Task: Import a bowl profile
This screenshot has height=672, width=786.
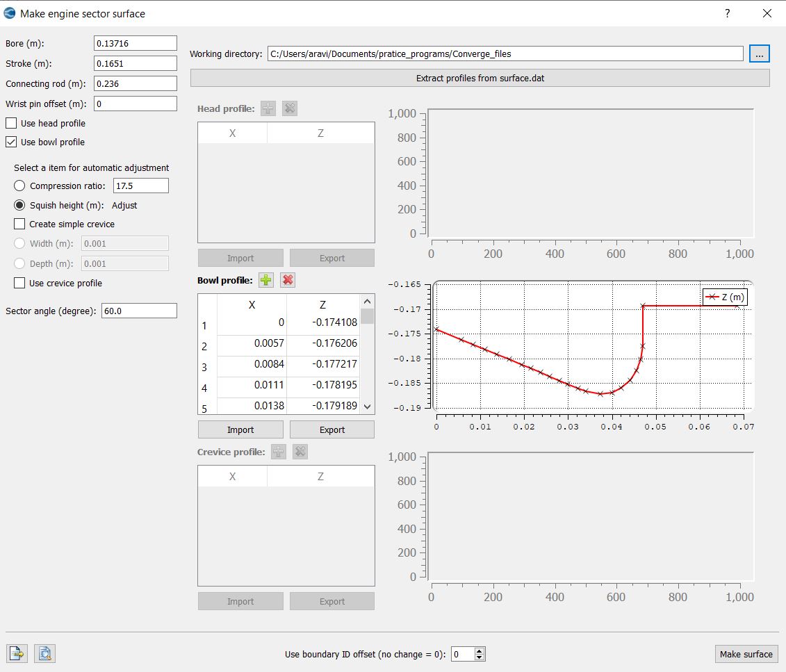Action: (x=240, y=430)
